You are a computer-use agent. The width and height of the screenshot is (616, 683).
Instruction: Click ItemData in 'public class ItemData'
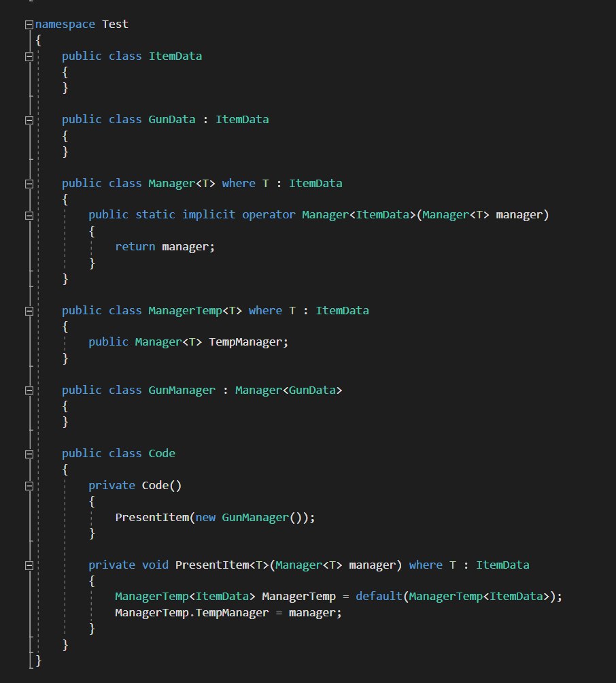coord(175,56)
